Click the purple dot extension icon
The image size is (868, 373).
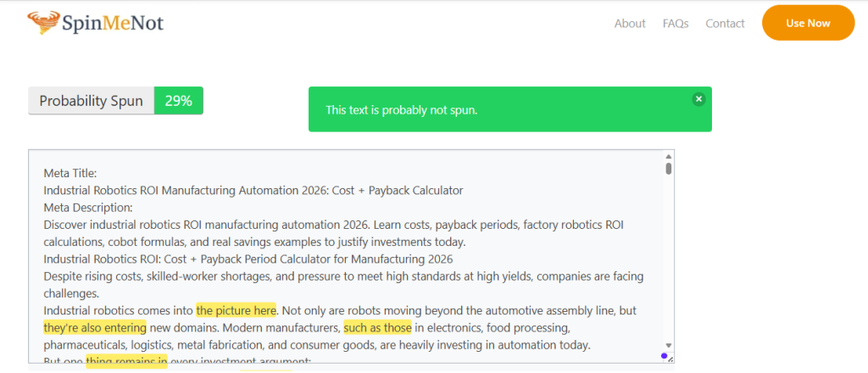pos(665,356)
